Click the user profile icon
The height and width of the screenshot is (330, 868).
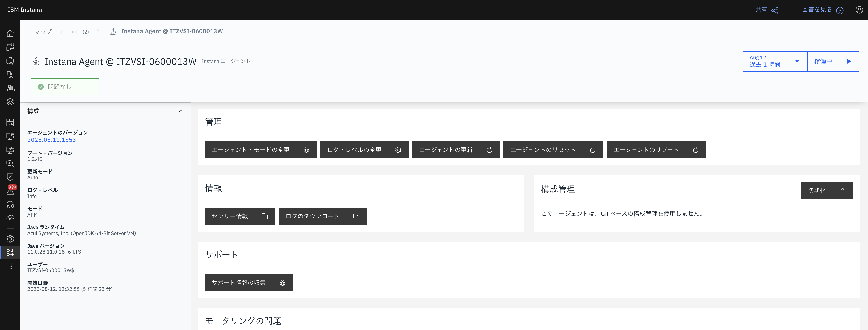click(859, 10)
